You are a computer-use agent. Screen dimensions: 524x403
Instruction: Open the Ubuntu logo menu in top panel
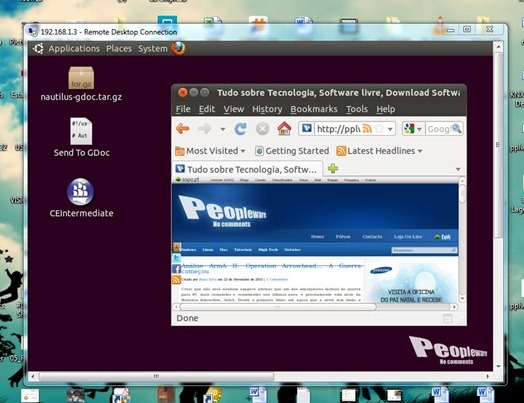[38, 49]
